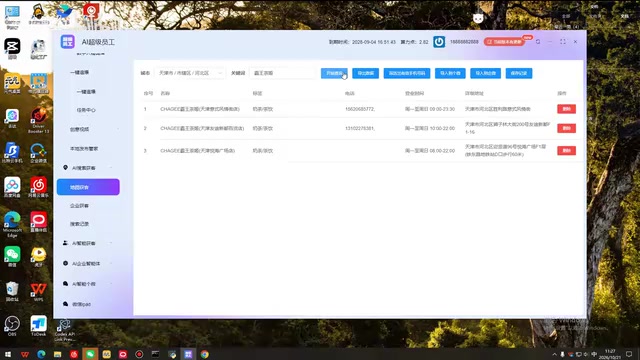Open the Recycle Bin desktop icon
Image resolution: width=640 pixels, height=360 pixels.
pos(12,291)
